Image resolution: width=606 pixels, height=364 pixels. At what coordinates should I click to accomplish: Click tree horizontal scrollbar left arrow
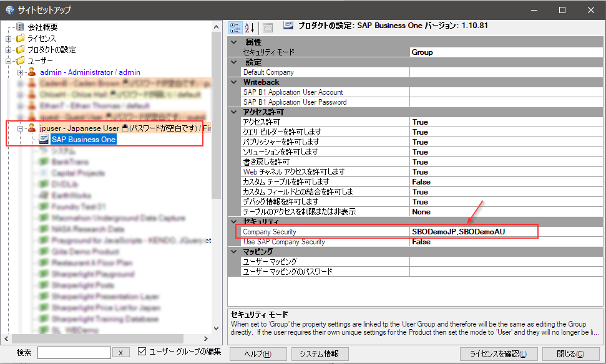pyautogui.click(x=6, y=338)
